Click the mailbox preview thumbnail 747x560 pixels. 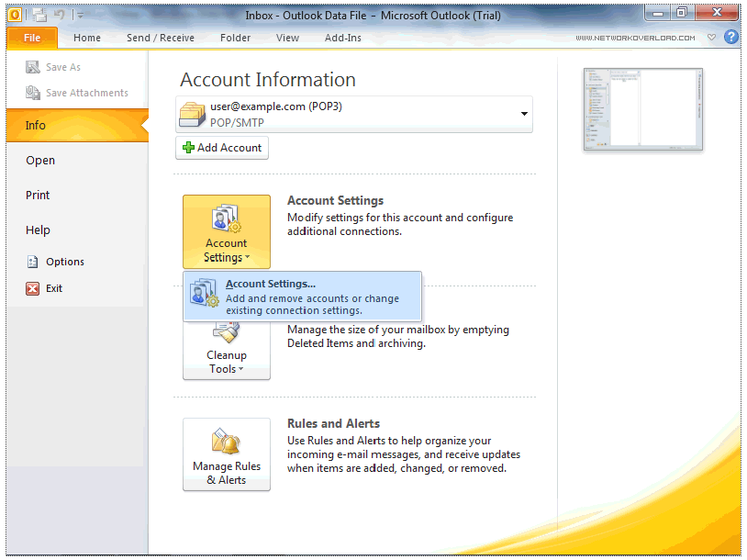click(x=642, y=109)
